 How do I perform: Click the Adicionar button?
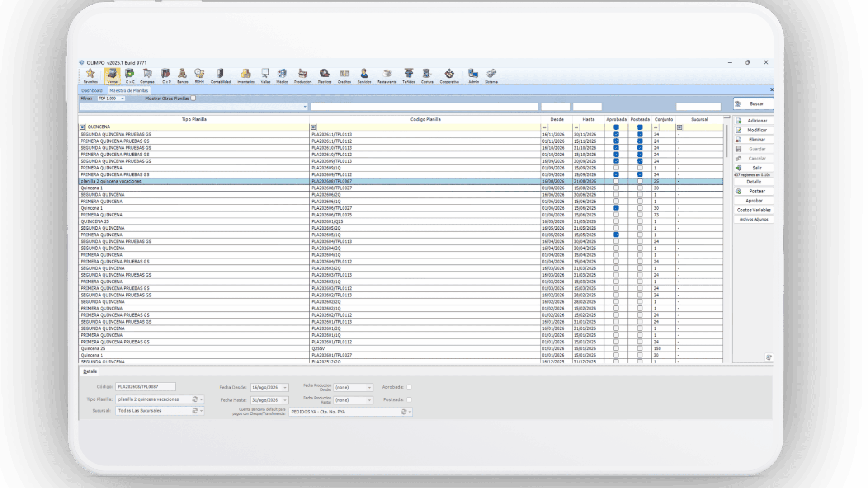tap(754, 121)
